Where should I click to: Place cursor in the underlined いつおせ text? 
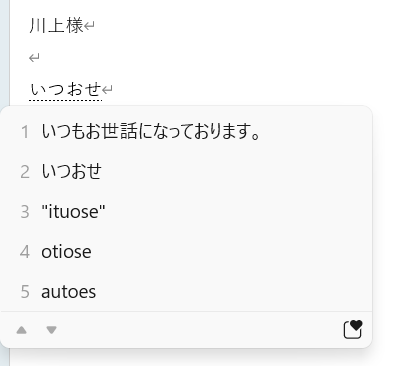coord(65,89)
